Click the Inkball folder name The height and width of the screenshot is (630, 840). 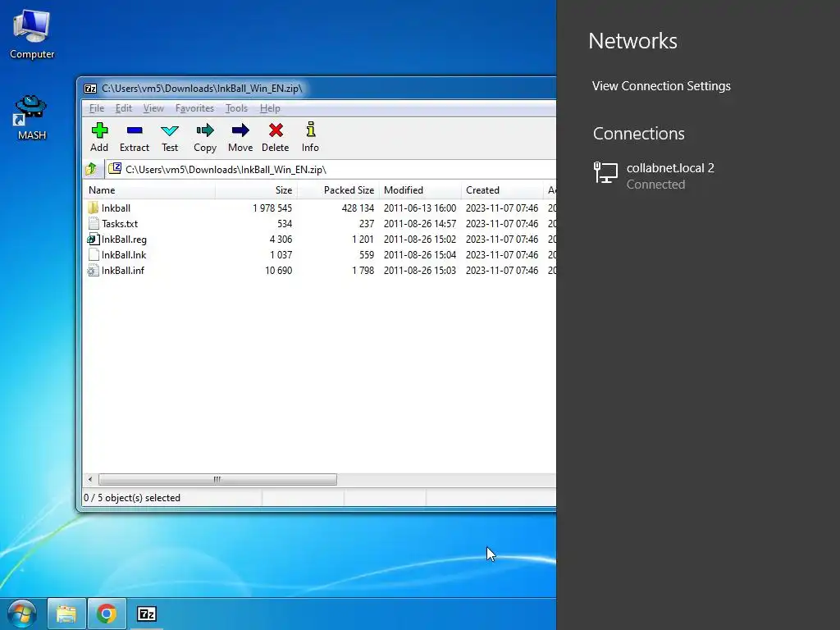click(116, 208)
